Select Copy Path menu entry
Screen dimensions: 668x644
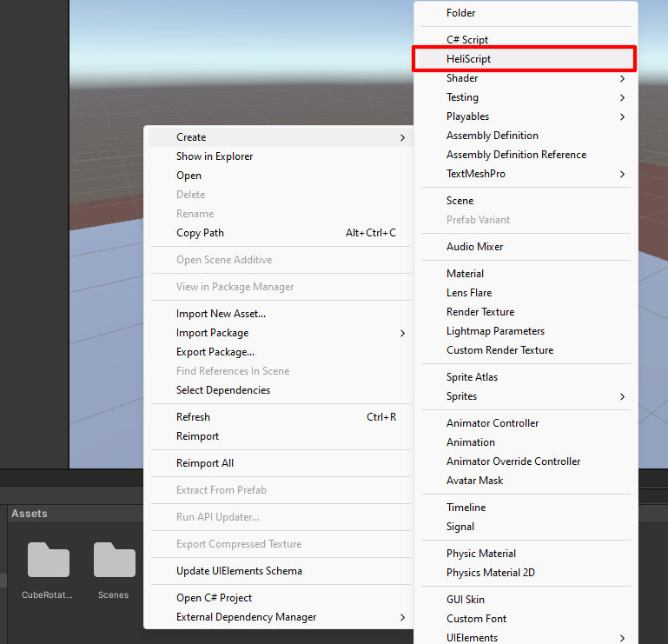[x=200, y=233]
